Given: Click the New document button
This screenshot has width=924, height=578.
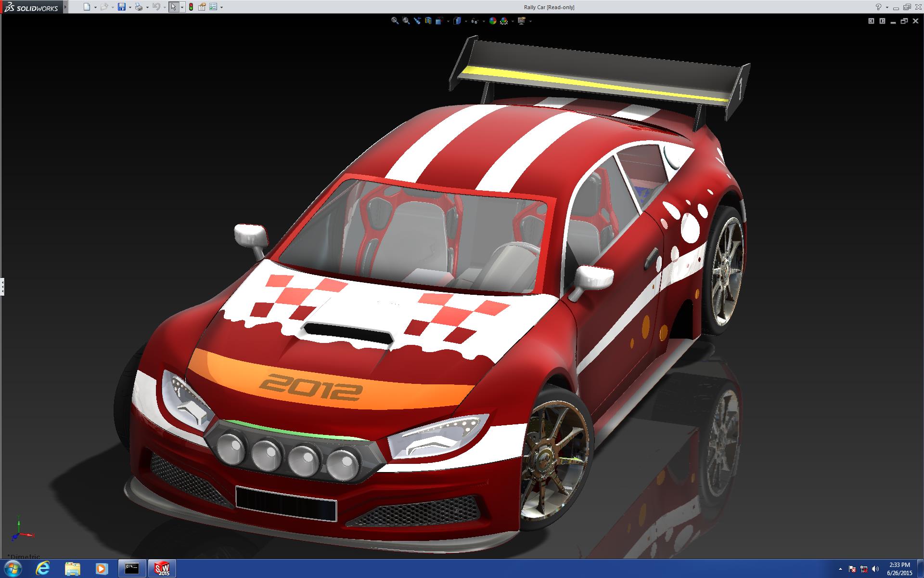Looking at the screenshot, I should click(x=87, y=7).
